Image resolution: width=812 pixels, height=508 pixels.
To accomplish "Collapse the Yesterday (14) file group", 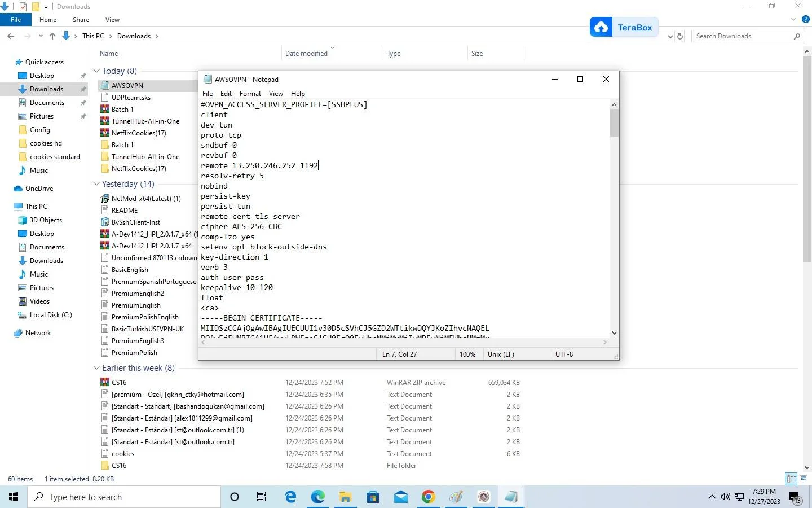I will click(x=96, y=184).
